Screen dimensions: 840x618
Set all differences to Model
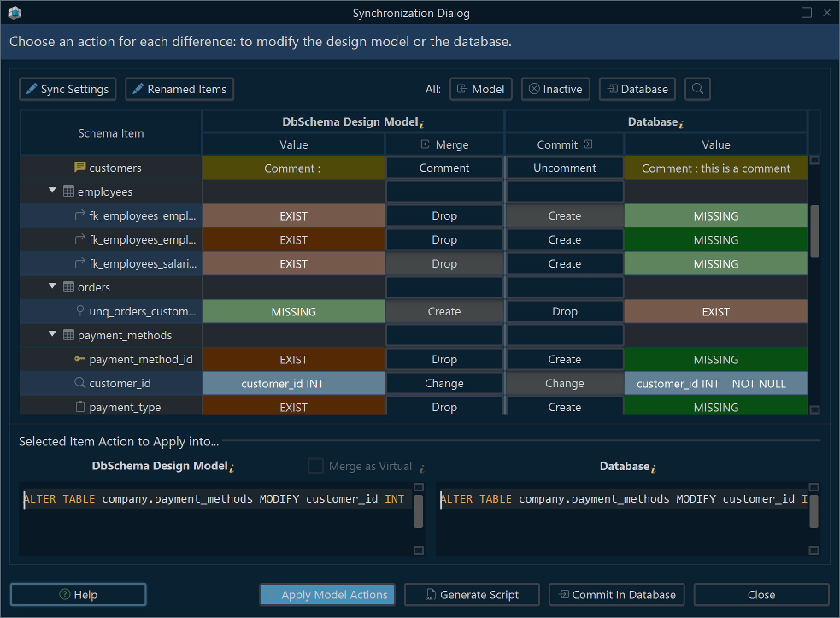click(481, 89)
